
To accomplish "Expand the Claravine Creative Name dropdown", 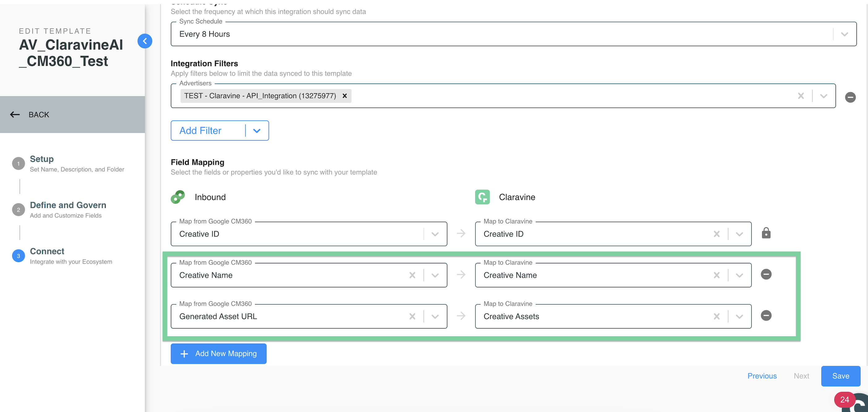I will click(x=740, y=275).
